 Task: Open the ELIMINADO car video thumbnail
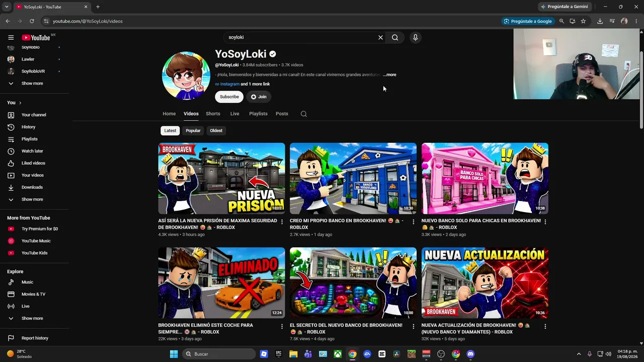point(221,283)
